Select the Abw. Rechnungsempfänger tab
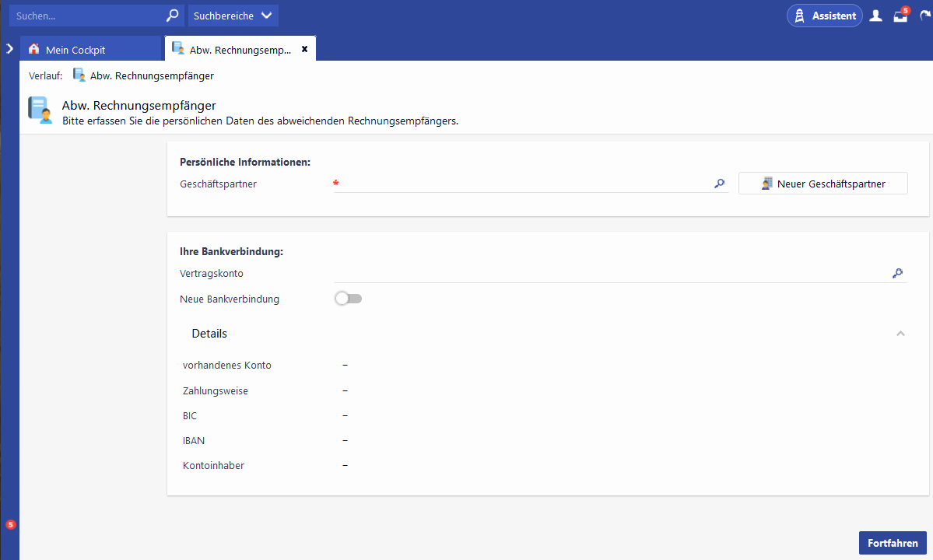Image resolution: width=933 pixels, height=560 pixels. (x=232, y=50)
